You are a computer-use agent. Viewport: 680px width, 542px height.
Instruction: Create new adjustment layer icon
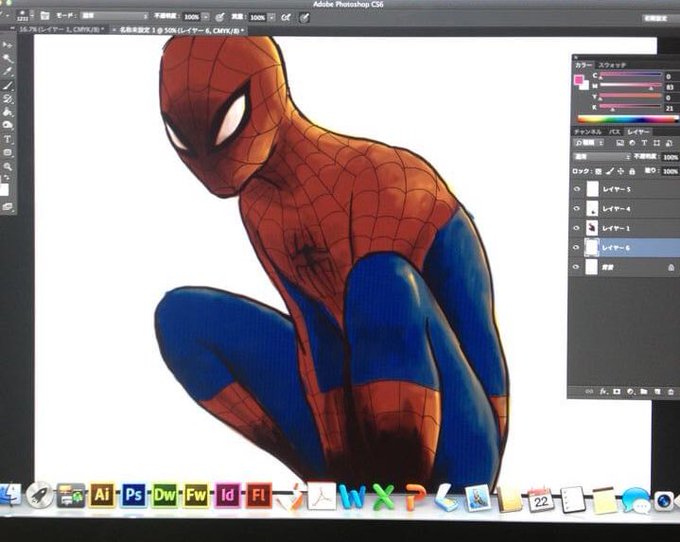point(630,392)
